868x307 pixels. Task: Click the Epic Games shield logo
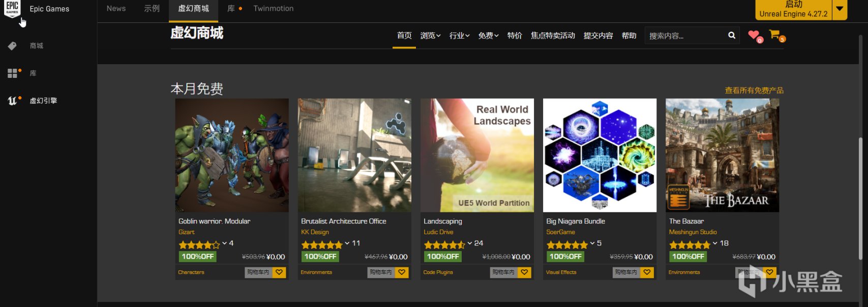[x=12, y=9]
